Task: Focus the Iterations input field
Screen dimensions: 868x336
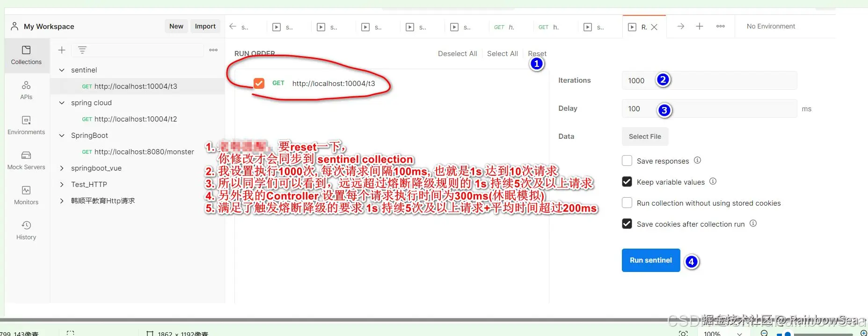Action: click(709, 80)
